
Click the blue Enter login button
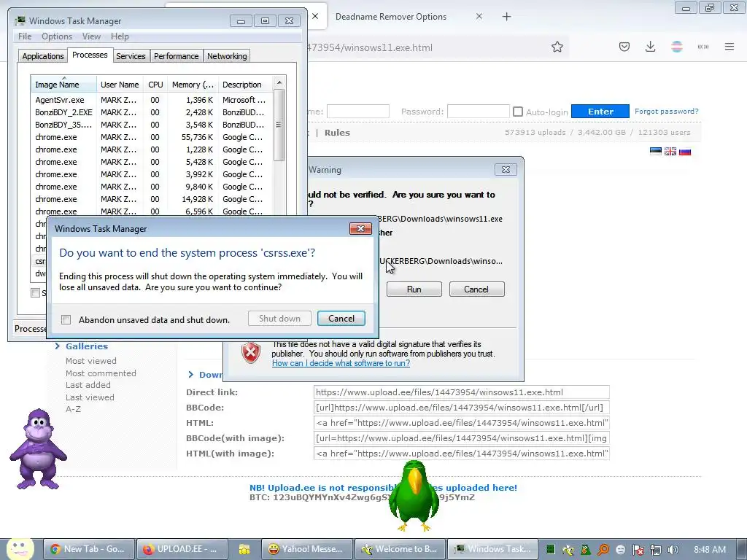(600, 112)
